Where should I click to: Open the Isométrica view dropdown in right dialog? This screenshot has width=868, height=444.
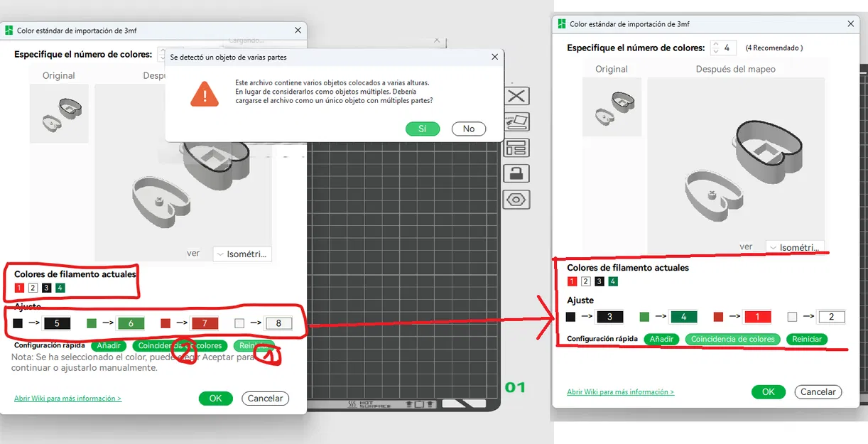click(x=794, y=247)
